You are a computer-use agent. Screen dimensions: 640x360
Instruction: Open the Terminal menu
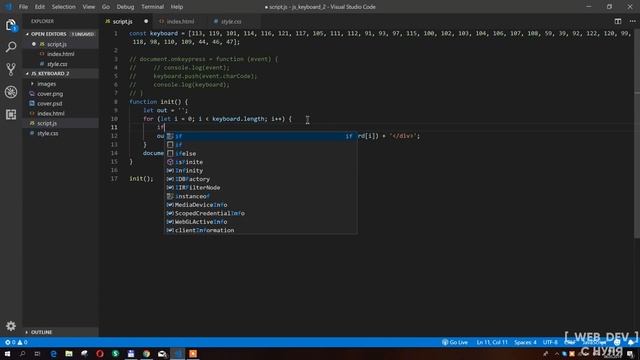pos(152,7)
